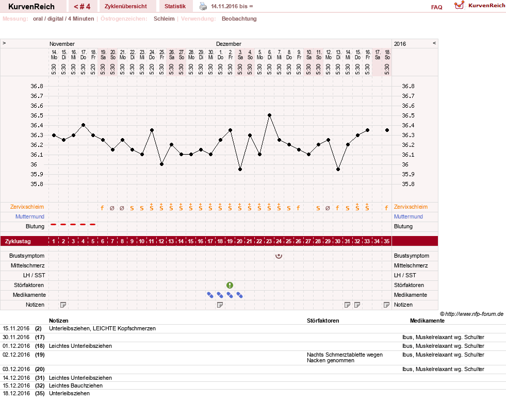The image size is (506, 420).
Task: Click the 'Schleim' estrogen sign value
Action: tap(164, 19)
